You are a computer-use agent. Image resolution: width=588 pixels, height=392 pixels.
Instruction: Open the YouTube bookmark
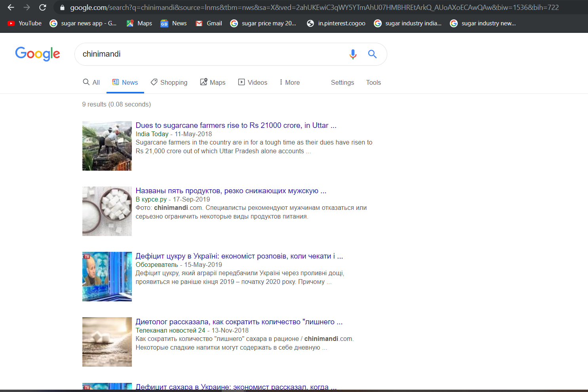[x=25, y=23]
